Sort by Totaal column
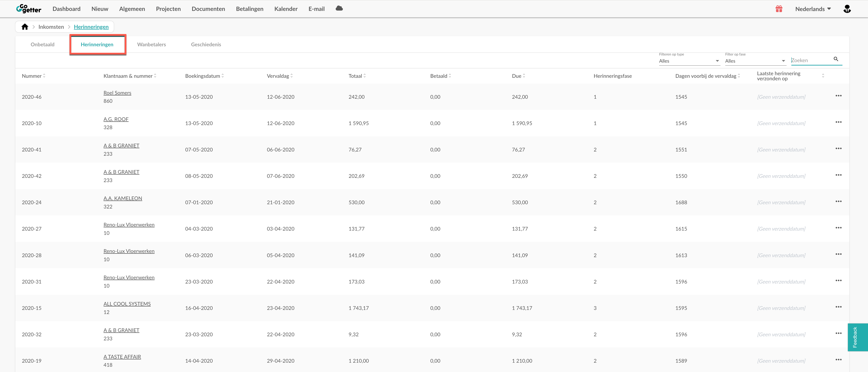This screenshot has width=868, height=372. 365,76
